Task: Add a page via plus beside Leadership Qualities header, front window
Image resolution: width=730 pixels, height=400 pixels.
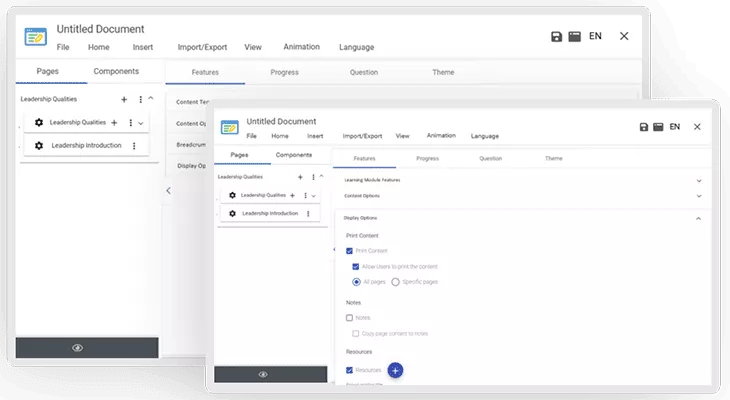Action: pos(300,177)
